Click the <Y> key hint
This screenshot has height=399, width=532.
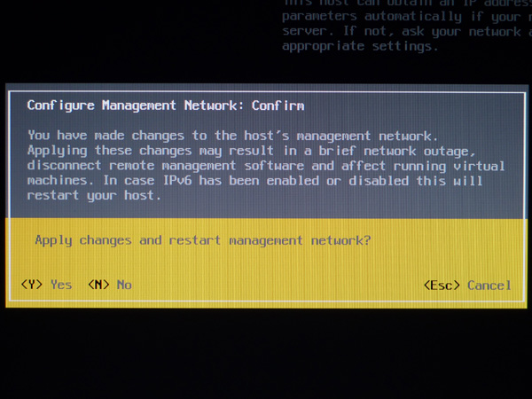coord(32,285)
